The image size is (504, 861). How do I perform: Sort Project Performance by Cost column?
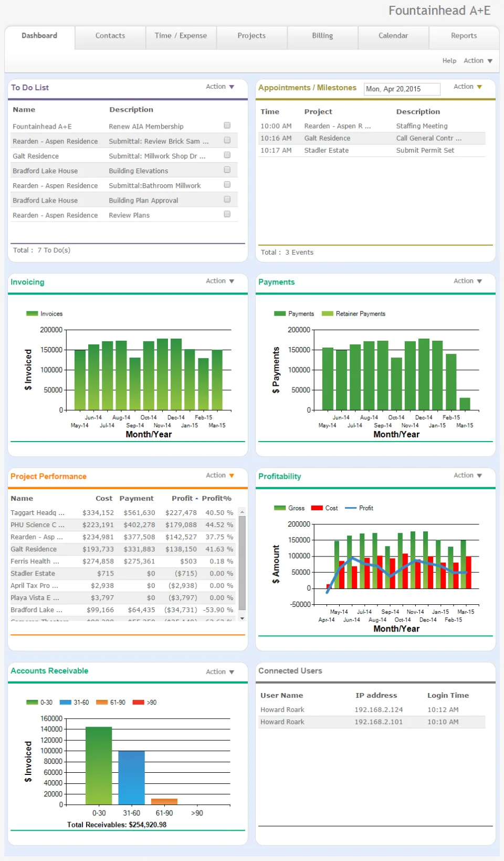click(x=104, y=498)
